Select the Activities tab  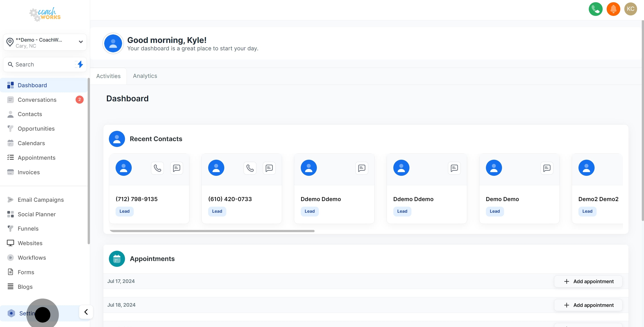pos(108,76)
